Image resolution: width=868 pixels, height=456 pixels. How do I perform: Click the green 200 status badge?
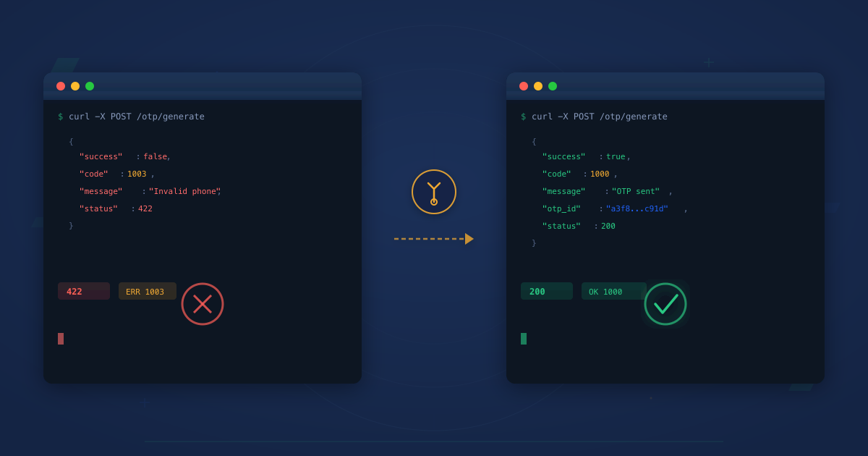pos(547,290)
